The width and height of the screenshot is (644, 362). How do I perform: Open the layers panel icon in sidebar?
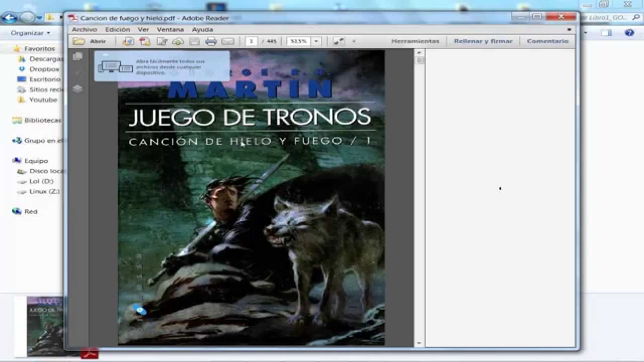(x=77, y=89)
